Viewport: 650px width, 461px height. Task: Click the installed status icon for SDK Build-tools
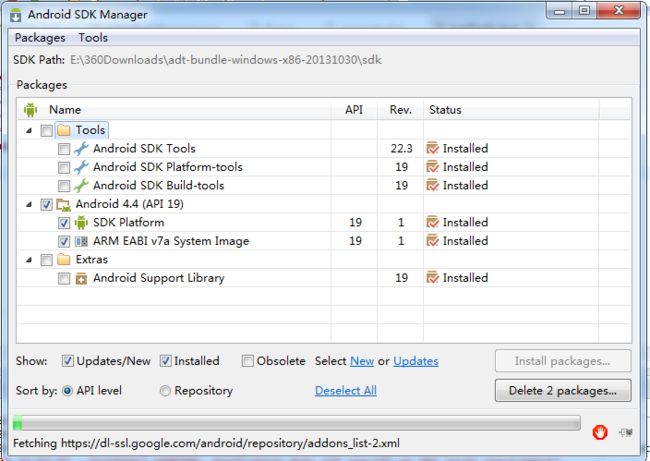click(432, 185)
